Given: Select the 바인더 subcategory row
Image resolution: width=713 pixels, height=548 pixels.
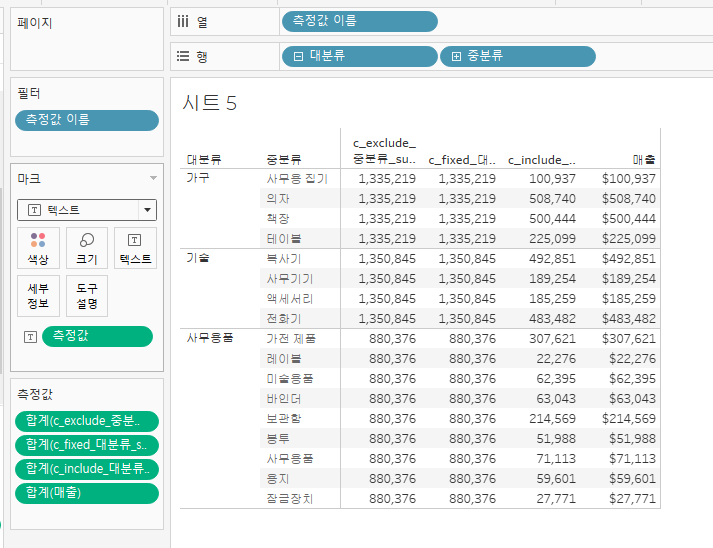Looking at the screenshot, I should 284,399.
